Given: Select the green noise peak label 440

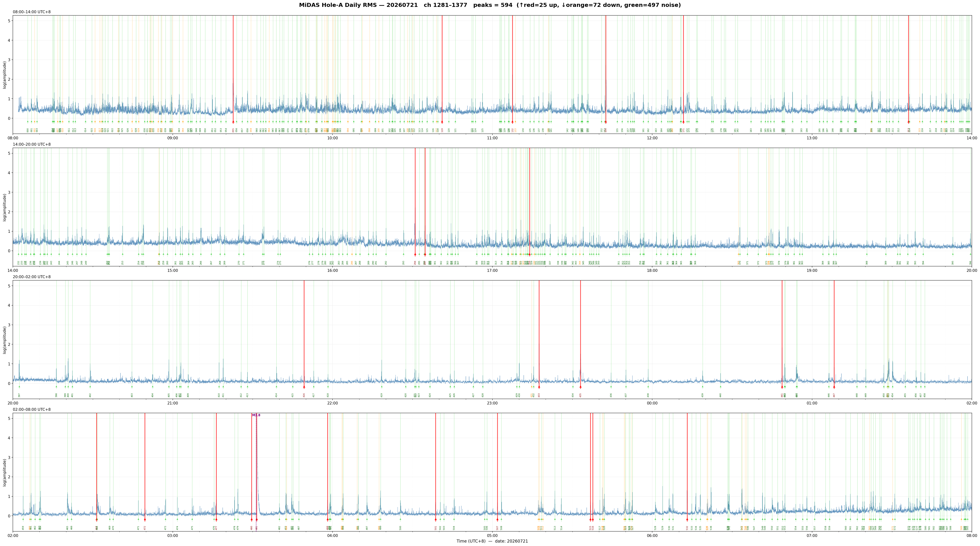Looking at the screenshot, I should pyautogui.click(x=721, y=395).
